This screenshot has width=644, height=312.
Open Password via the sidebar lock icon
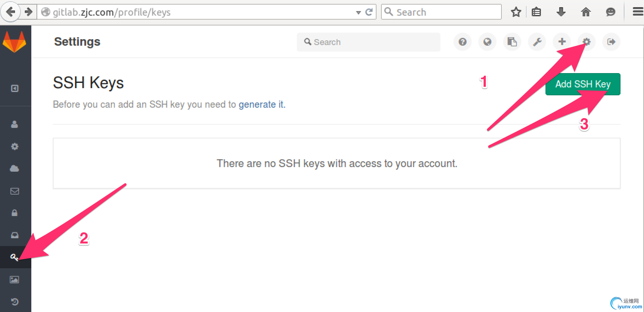(x=14, y=213)
